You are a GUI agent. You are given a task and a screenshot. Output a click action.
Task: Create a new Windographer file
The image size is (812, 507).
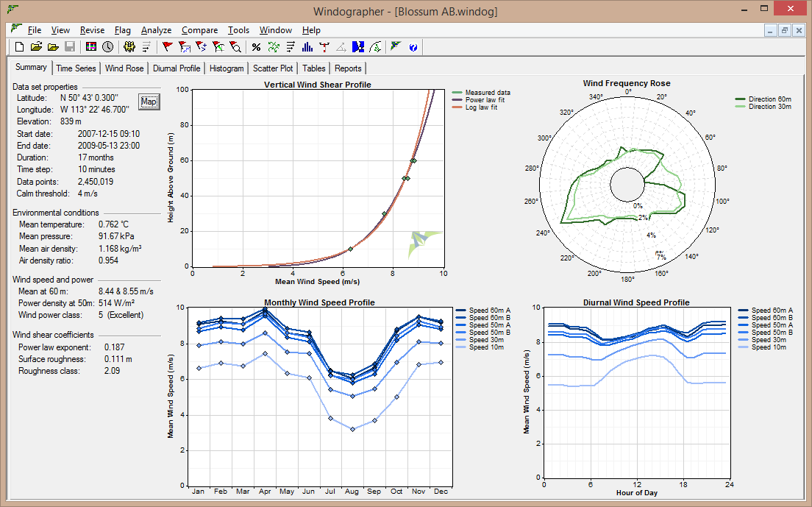coord(18,46)
